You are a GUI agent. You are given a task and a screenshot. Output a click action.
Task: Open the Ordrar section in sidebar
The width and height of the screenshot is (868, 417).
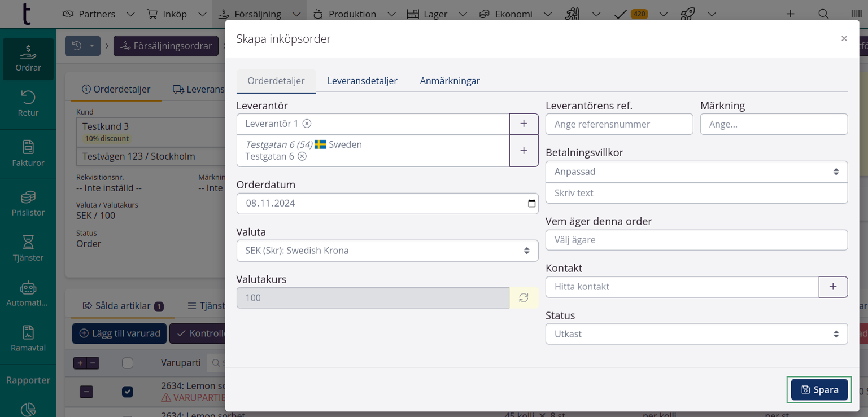[28, 59]
